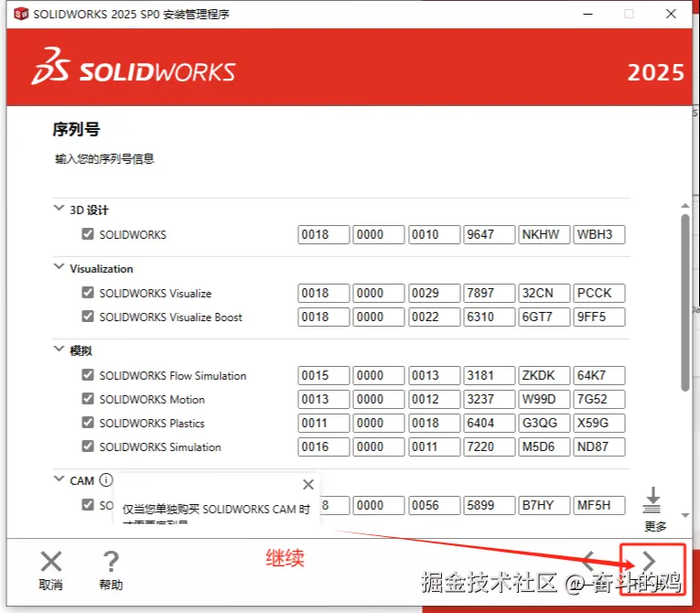700x613 pixels.
Task: Go back with previous arrow
Action: (x=588, y=561)
